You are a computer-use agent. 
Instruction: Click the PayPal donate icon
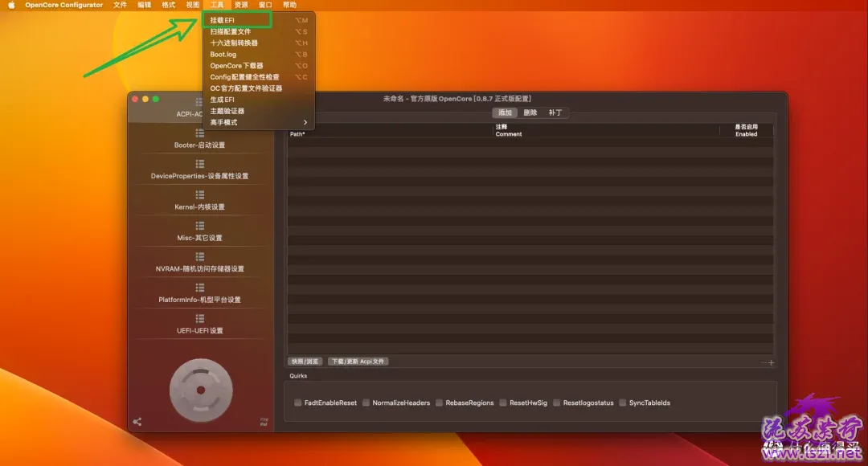(264, 422)
